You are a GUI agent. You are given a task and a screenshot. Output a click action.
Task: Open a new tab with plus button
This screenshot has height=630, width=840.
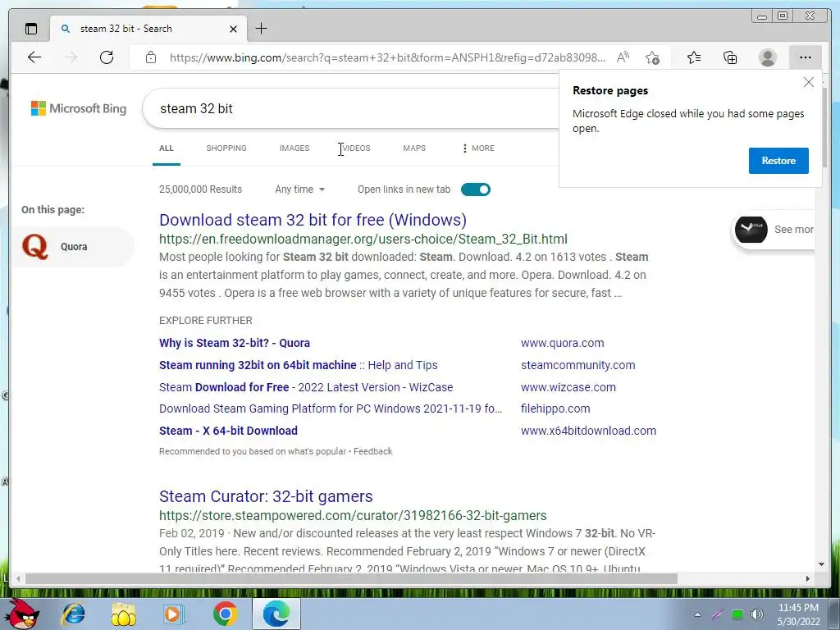(x=261, y=29)
